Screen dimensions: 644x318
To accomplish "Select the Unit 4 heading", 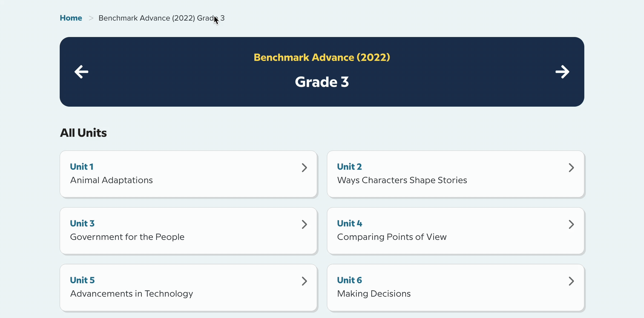I will pos(350,223).
